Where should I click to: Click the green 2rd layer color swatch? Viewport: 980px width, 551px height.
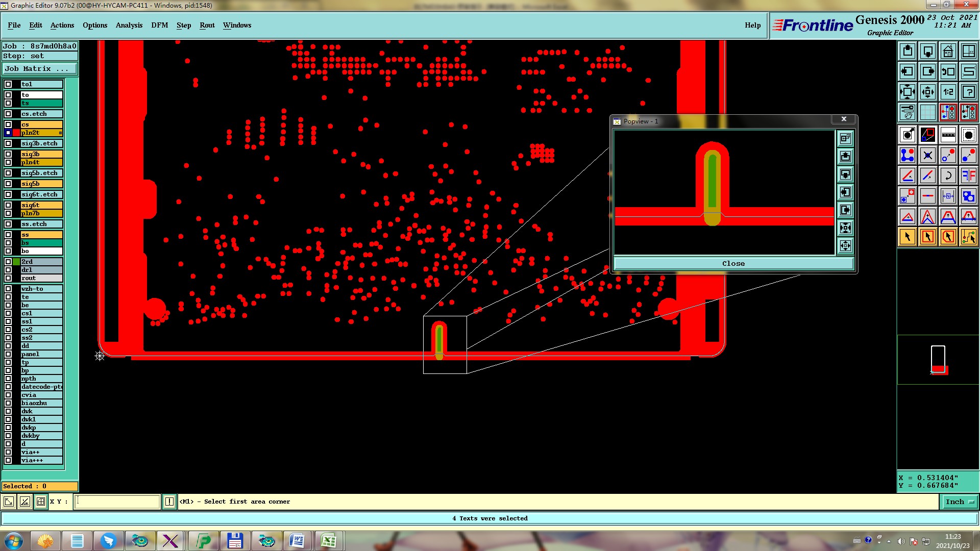(16, 262)
